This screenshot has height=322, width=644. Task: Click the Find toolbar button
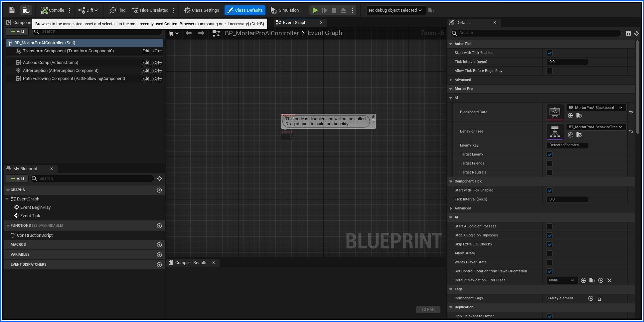117,10
